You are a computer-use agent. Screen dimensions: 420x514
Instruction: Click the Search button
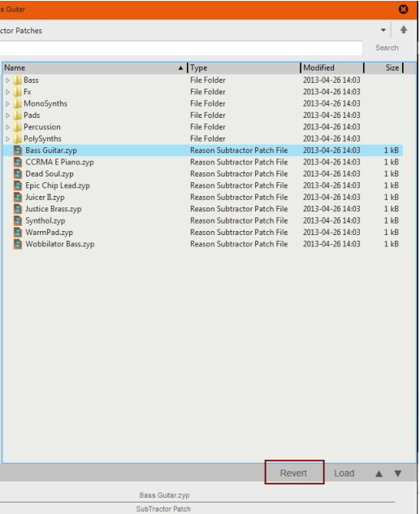pos(387,48)
